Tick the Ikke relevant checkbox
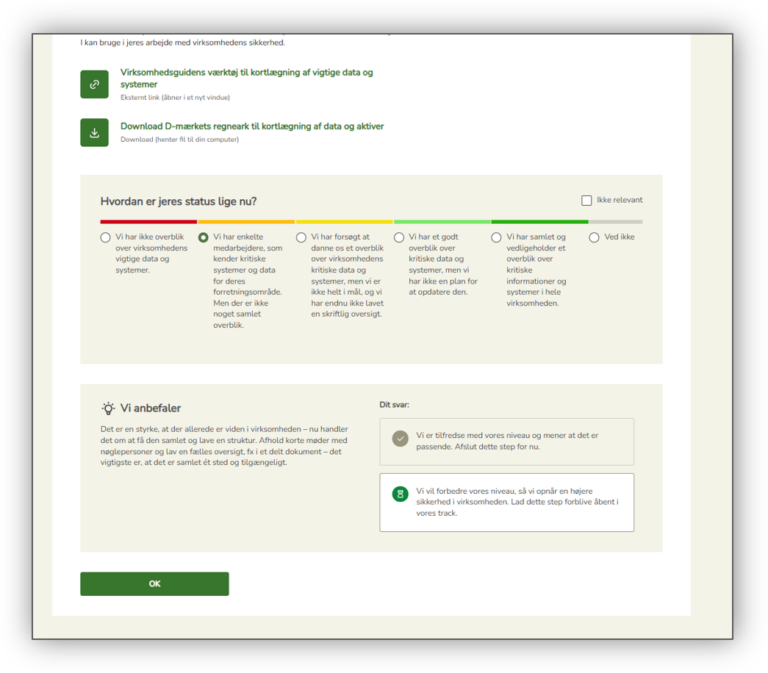Image resolution: width=768 pixels, height=673 pixels. (x=586, y=200)
